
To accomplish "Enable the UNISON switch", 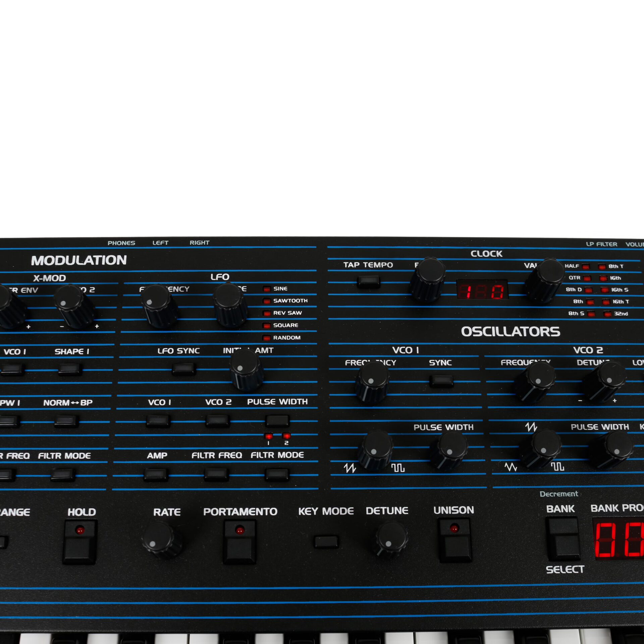I will tap(455, 540).
